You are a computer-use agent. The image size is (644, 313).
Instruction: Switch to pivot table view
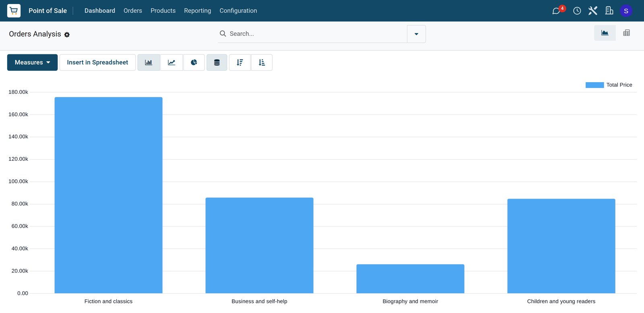(x=627, y=33)
